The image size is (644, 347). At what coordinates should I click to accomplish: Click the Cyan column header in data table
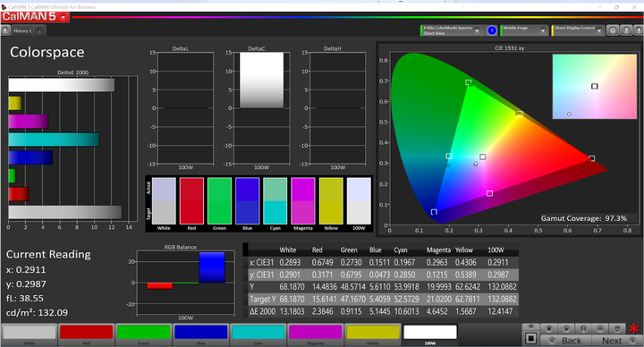[x=401, y=250]
